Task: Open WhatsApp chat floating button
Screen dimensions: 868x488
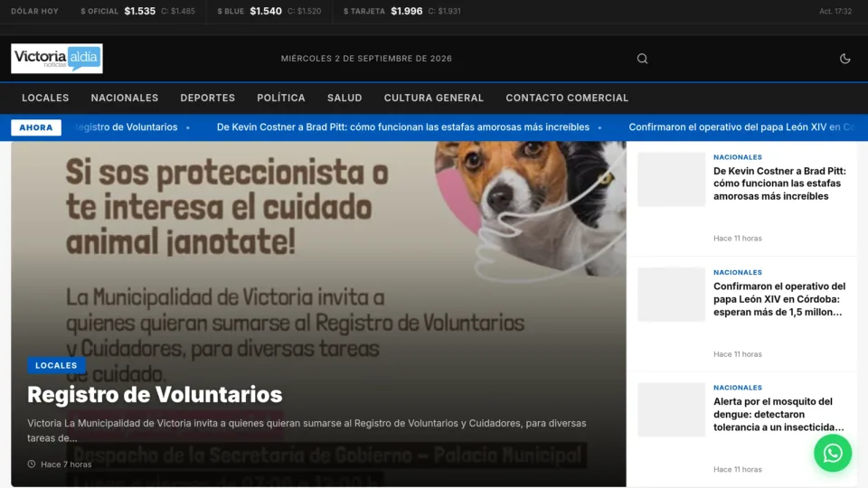Action: tap(833, 453)
